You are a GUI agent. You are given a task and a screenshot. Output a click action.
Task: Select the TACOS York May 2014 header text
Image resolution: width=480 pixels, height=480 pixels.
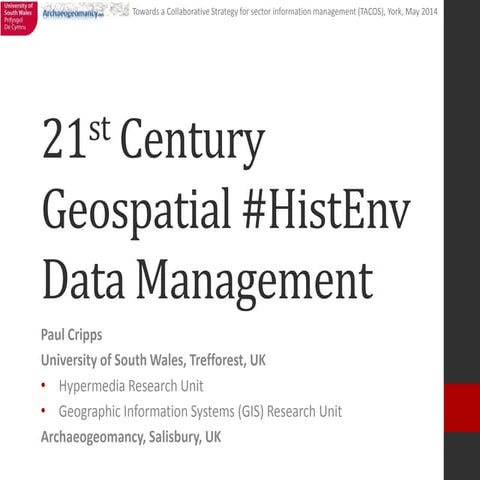pos(285,12)
